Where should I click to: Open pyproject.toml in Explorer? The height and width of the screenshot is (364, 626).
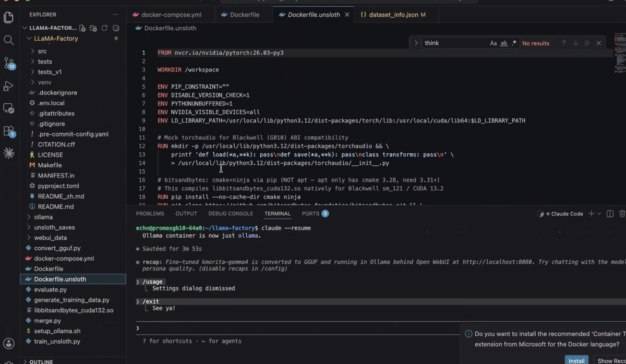coord(58,186)
